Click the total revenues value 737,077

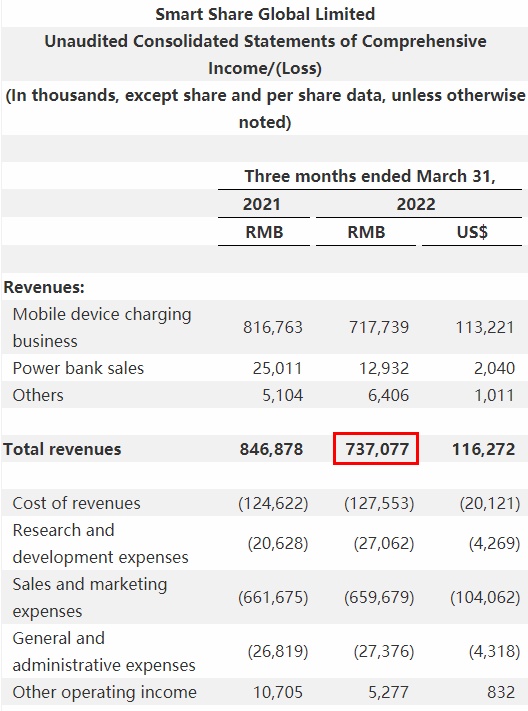point(377,449)
